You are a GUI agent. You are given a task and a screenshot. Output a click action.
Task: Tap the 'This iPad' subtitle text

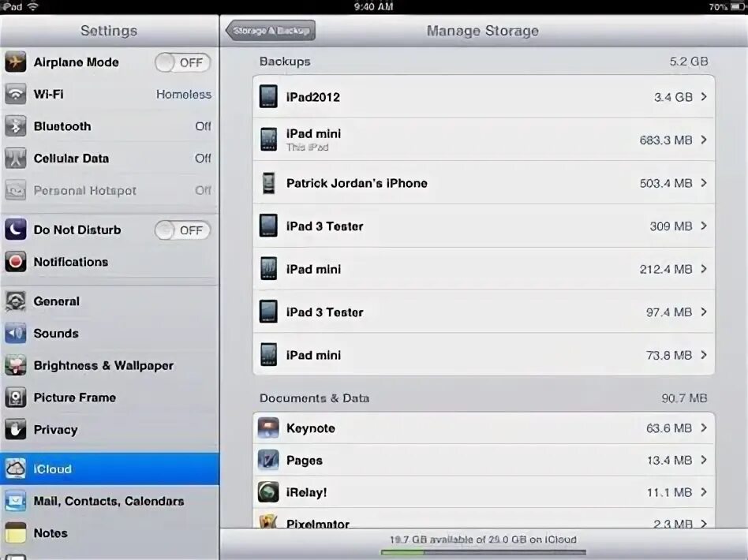coord(307,147)
